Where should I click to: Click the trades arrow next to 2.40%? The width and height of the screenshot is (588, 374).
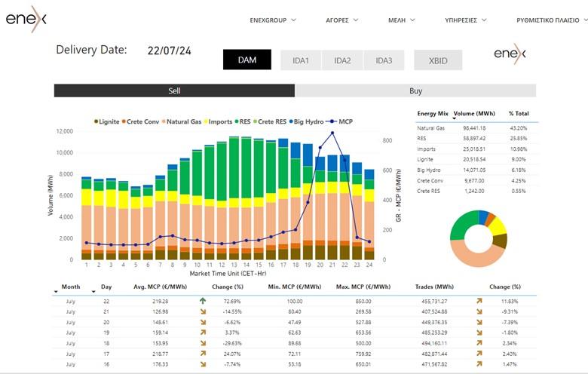[479, 354]
